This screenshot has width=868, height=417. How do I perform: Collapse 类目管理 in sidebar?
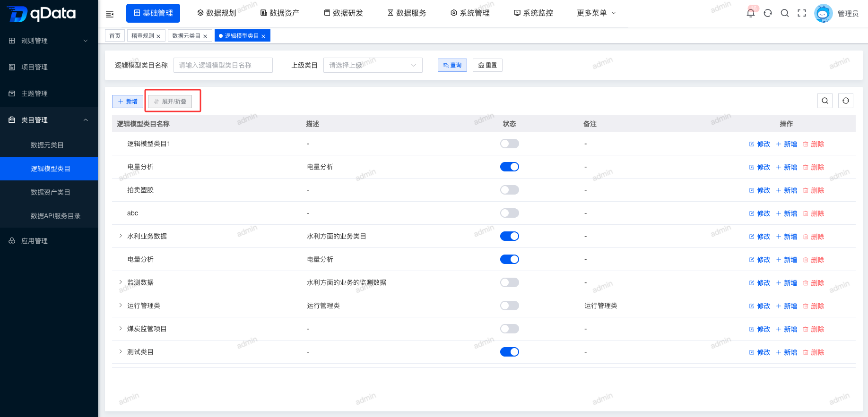coord(49,120)
